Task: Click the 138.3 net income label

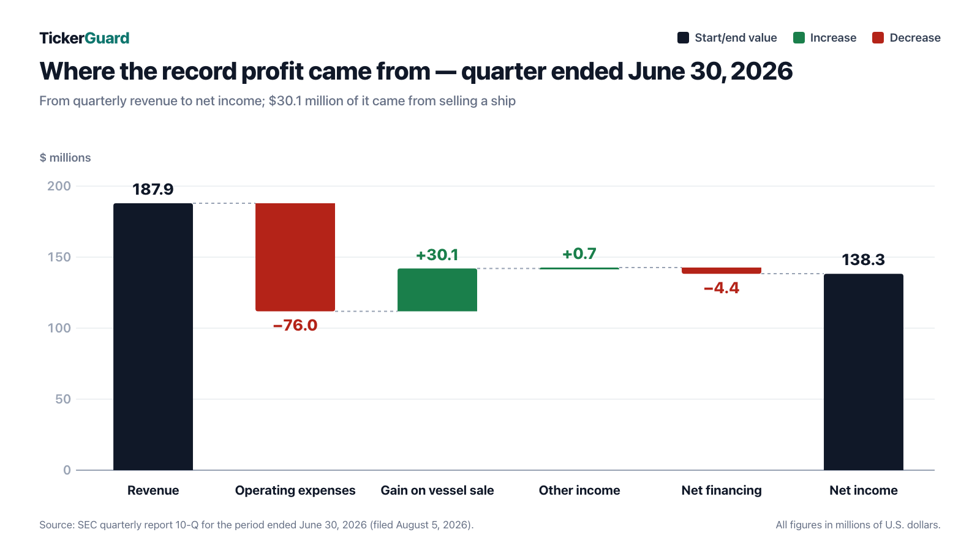Action: pyautogui.click(x=864, y=260)
